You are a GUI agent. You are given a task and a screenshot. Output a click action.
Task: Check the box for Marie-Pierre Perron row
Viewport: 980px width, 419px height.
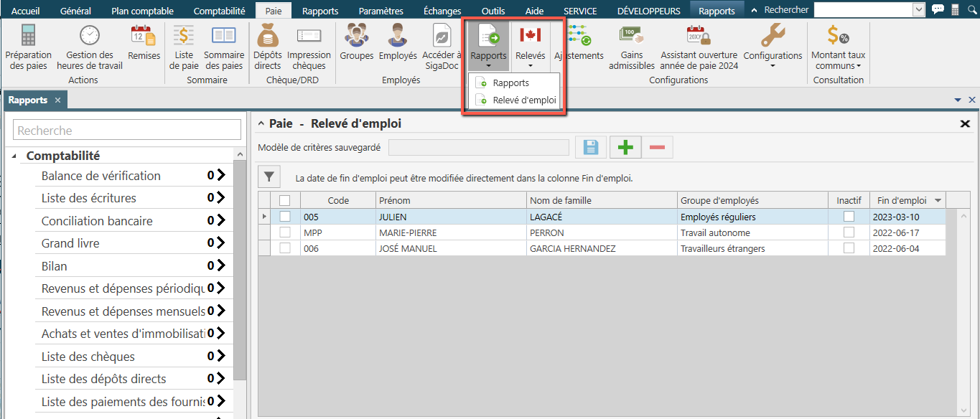[285, 232]
